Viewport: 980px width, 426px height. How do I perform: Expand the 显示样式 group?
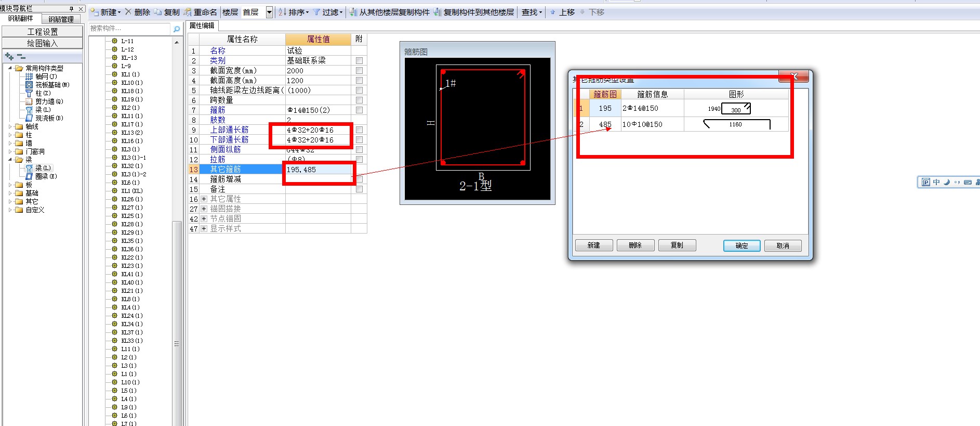[x=204, y=228]
